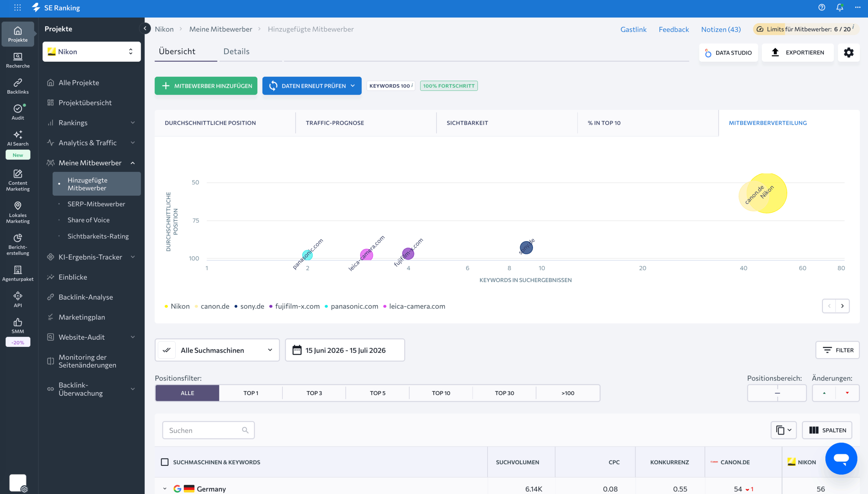Filter by upward position changes
Screen dimensions: 868x494
point(824,393)
